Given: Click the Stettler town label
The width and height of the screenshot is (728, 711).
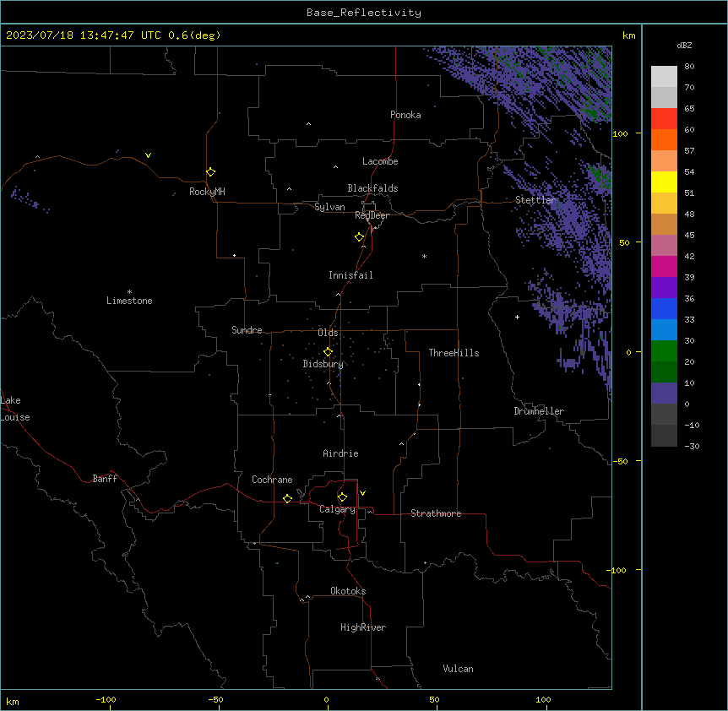Looking at the screenshot, I should click(x=535, y=200).
